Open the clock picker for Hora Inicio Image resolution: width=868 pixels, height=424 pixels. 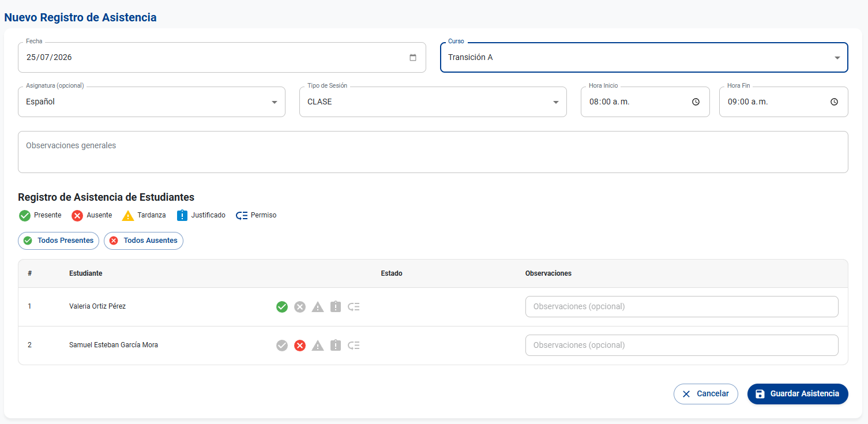(x=696, y=102)
